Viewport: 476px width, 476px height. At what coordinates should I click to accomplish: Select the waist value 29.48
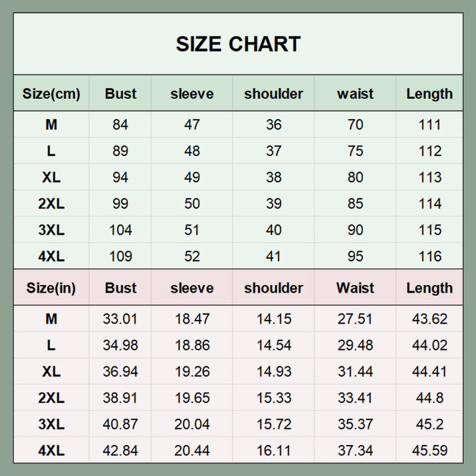click(x=355, y=345)
